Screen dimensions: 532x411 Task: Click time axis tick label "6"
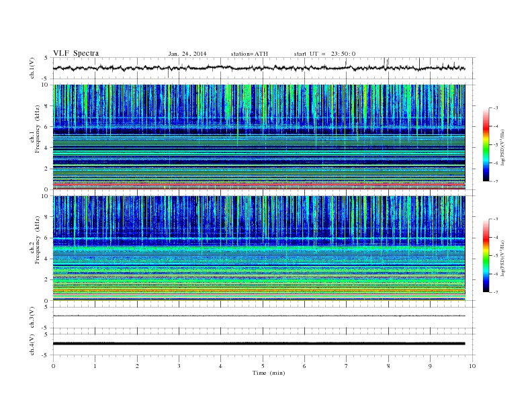tap(304, 366)
